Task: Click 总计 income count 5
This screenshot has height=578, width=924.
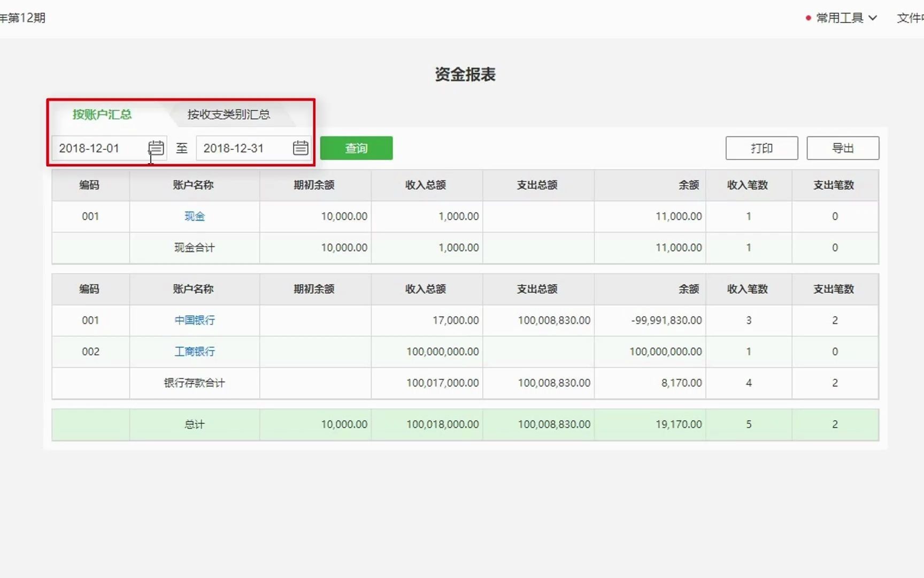Action: point(749,424)
